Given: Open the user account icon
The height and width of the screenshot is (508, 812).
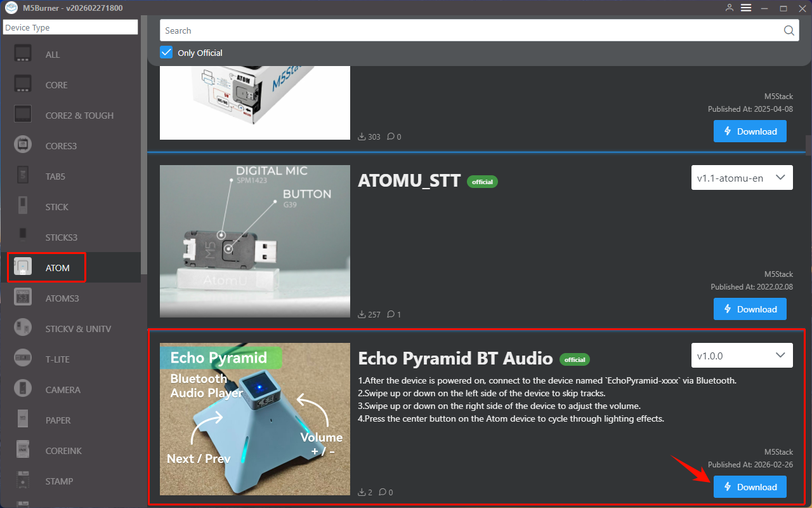Looking at the screenshot, I should point(730,8).
